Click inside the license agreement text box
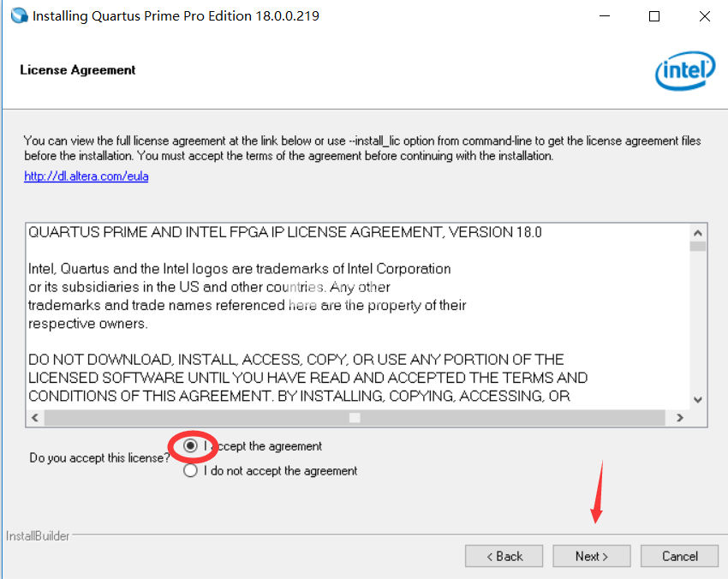 pyautogui.click(x=358, y=317)
